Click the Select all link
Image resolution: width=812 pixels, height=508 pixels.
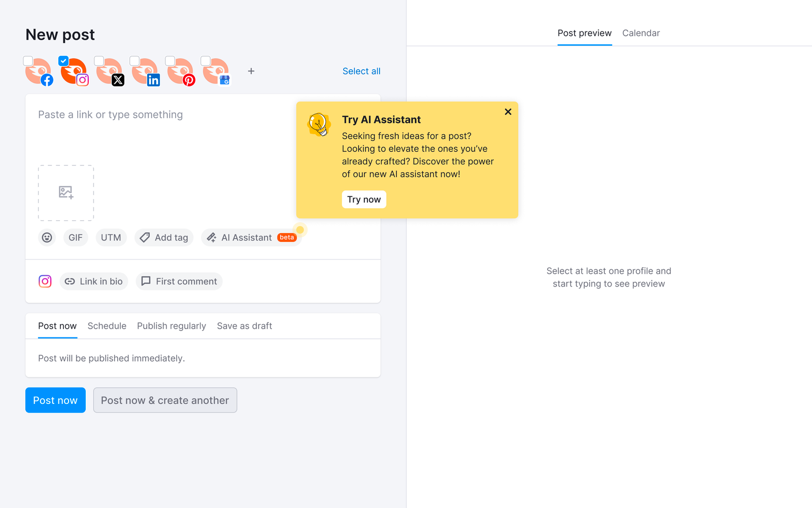point(361,71)
